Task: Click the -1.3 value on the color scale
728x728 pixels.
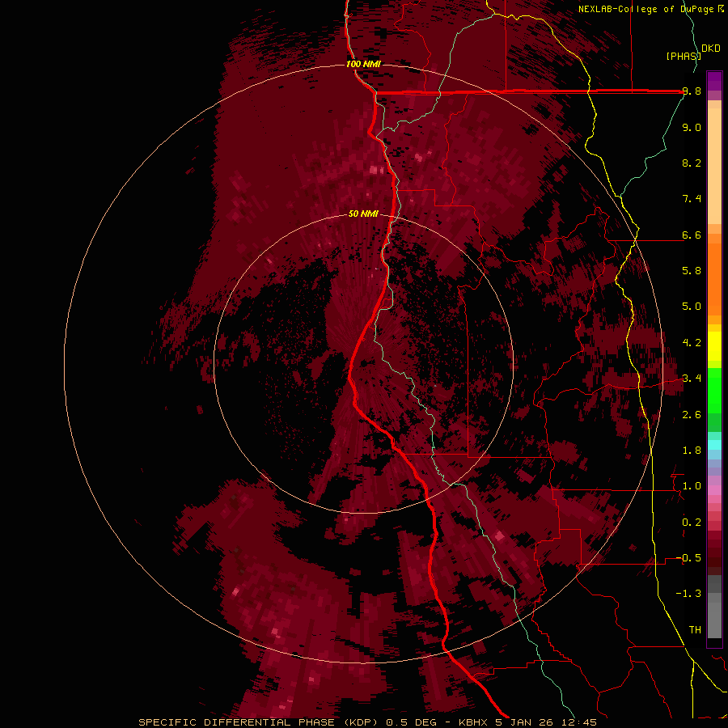Action: coord(688,594)
